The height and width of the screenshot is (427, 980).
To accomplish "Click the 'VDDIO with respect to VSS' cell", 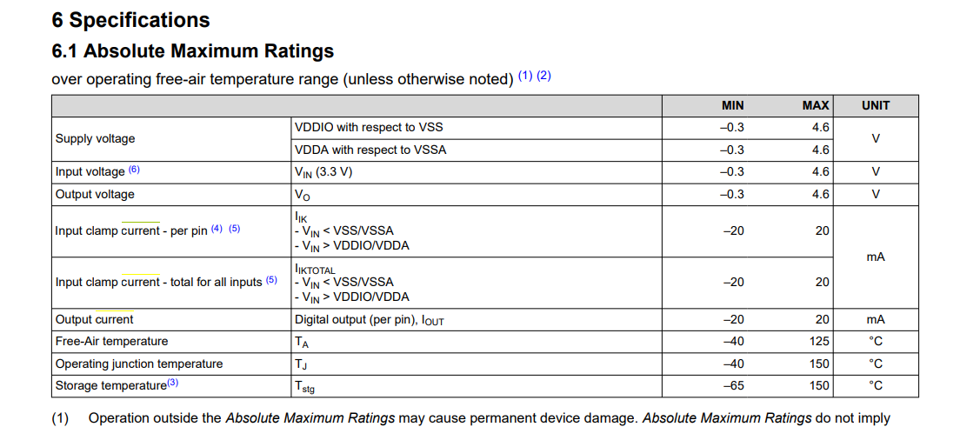I will tap(368, 128).
